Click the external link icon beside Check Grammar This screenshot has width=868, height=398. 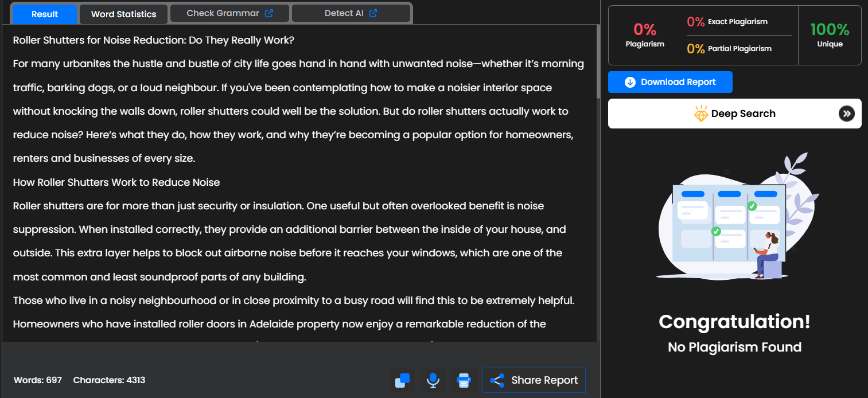coord(268,13)
